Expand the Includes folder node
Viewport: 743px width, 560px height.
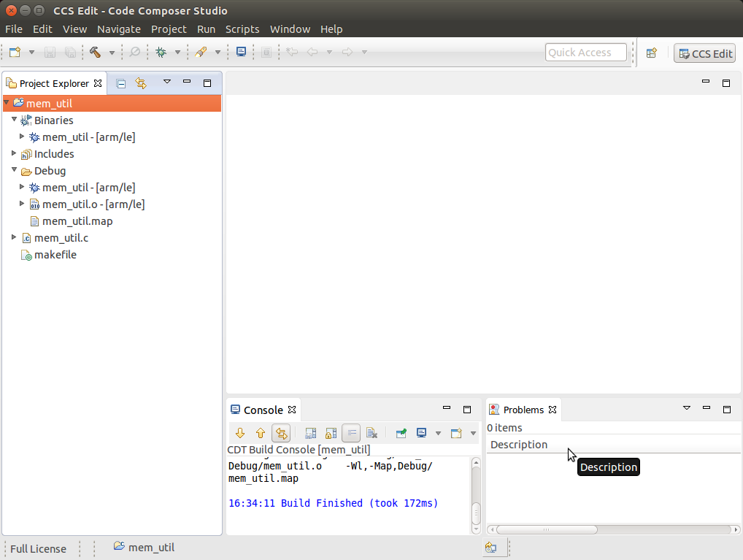[14, 154]
